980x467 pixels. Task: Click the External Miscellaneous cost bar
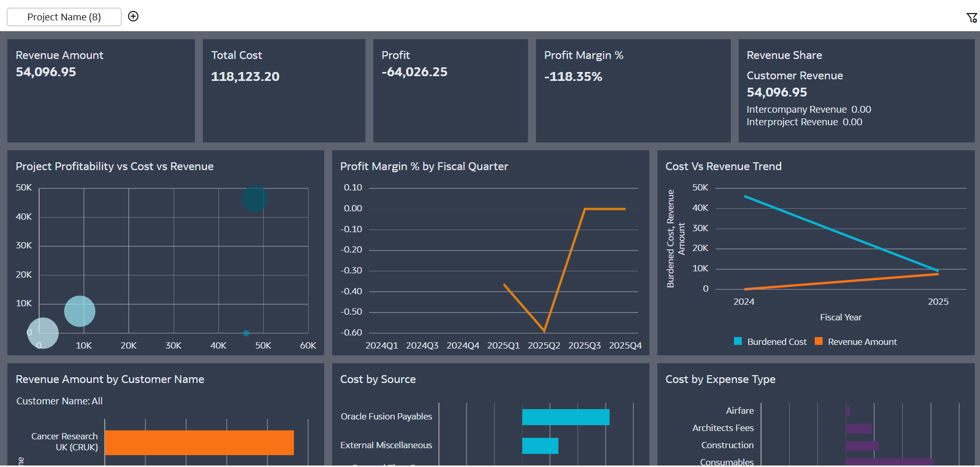point(540,446)
